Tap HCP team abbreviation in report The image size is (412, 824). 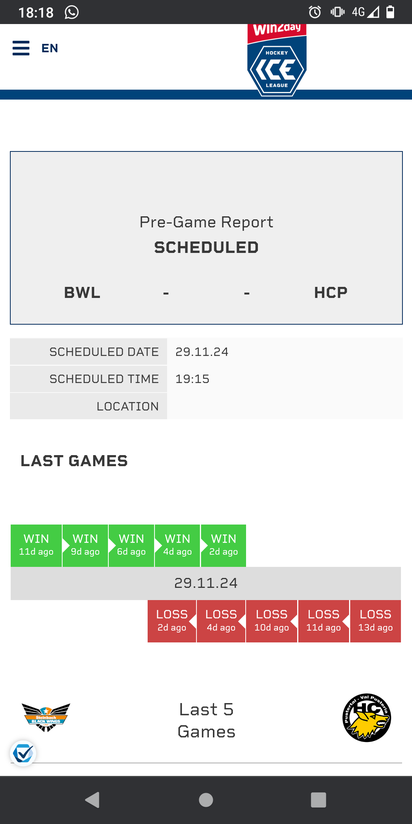(x=331, y=293)
